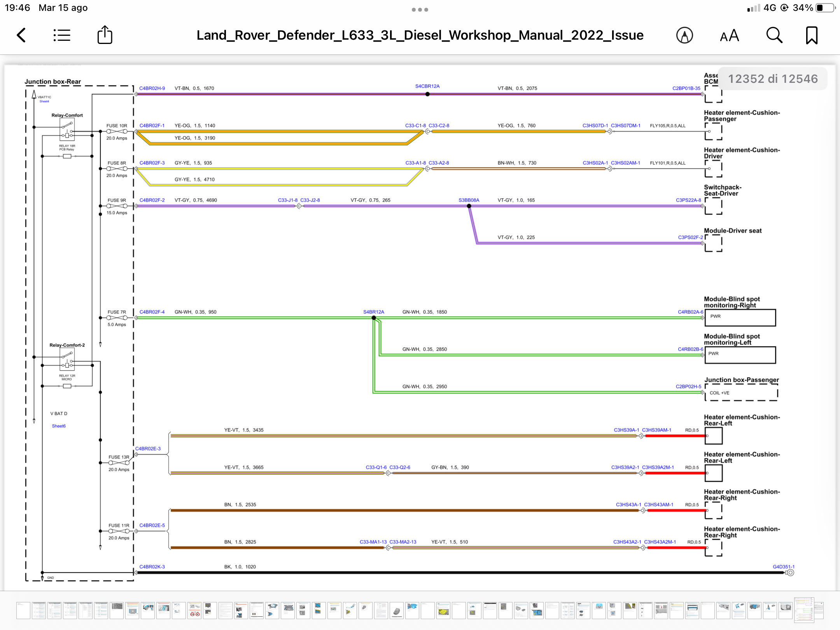The width and height of the screenshot is (840, 630).
Task: Tap connector label C33-A2-8
Action: click(x=439, y=163)
